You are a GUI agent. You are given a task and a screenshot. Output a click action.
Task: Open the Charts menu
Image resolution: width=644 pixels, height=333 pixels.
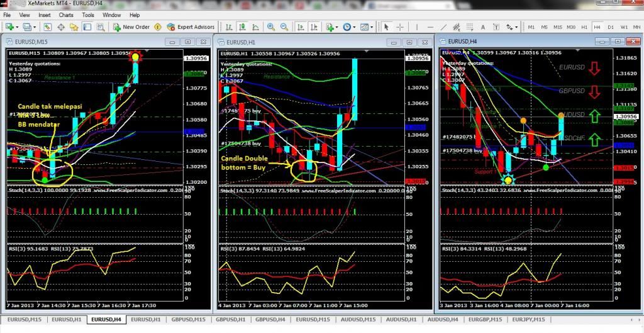[x=65, y=14]
